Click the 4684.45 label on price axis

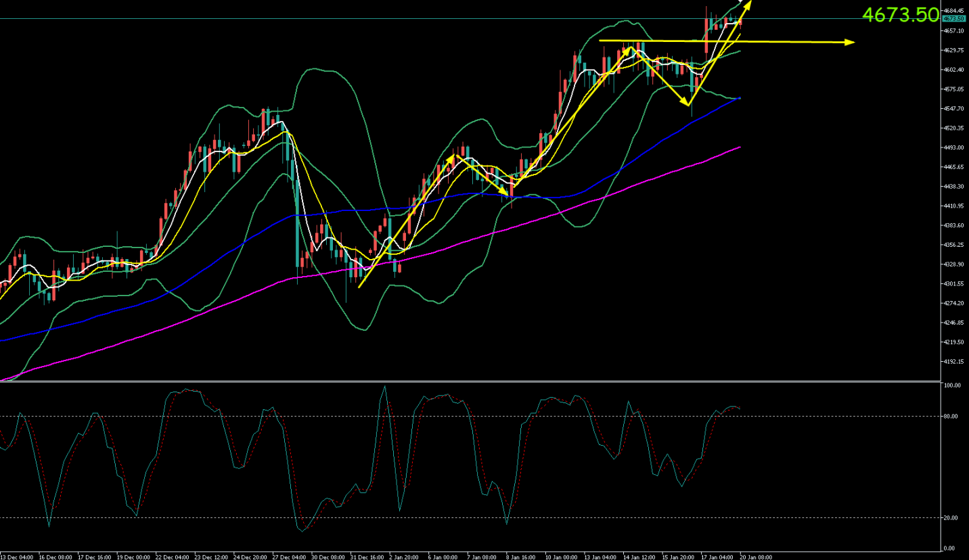pos(955,11)
